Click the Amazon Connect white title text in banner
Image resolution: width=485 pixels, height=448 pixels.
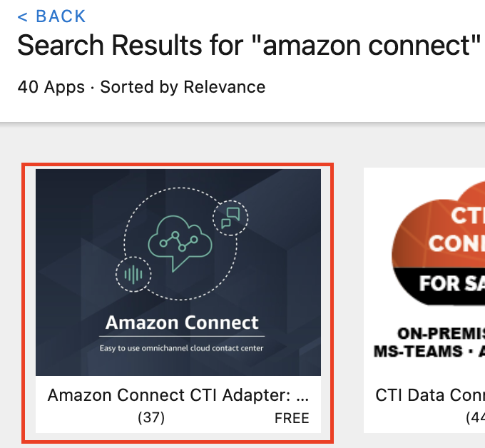182,322
